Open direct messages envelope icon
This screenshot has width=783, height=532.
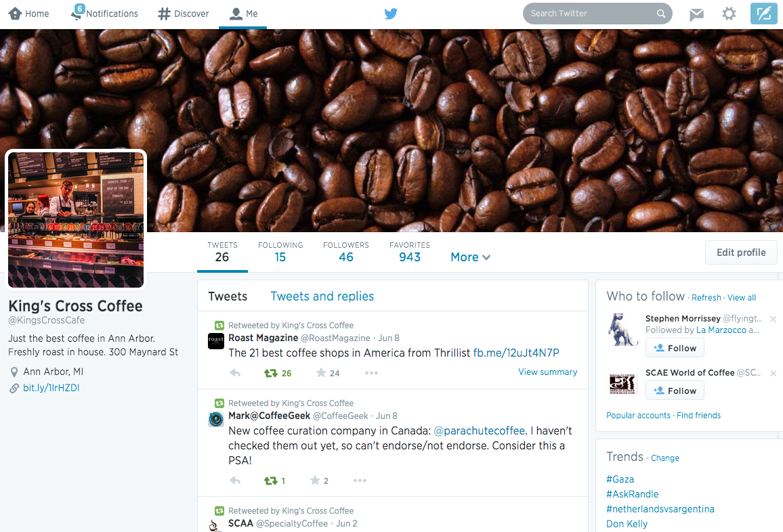(696, 14)
